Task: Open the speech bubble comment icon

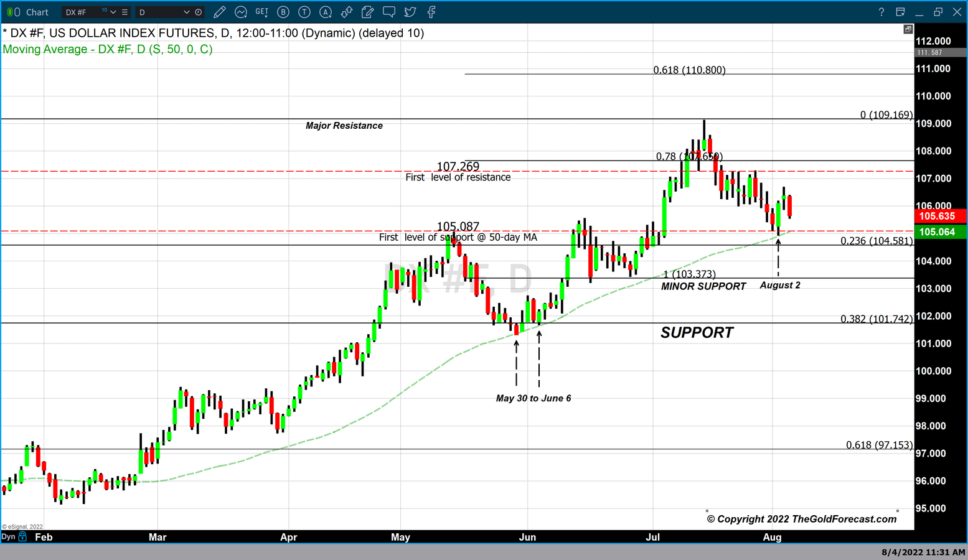Action: point(389,12)
